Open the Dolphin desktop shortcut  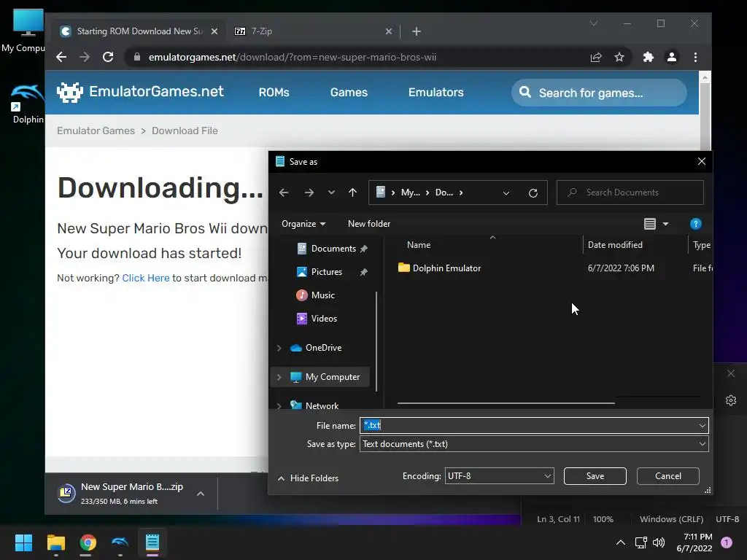coord(27,104)
